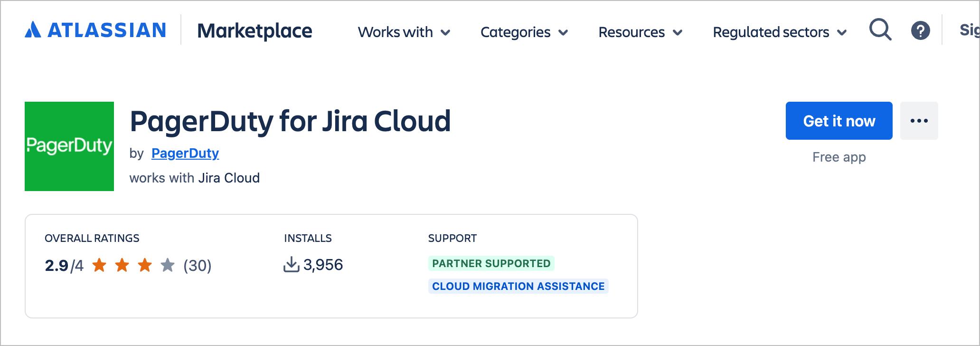
Task: Click the Free app label
Action: click(x=839, y=157)
